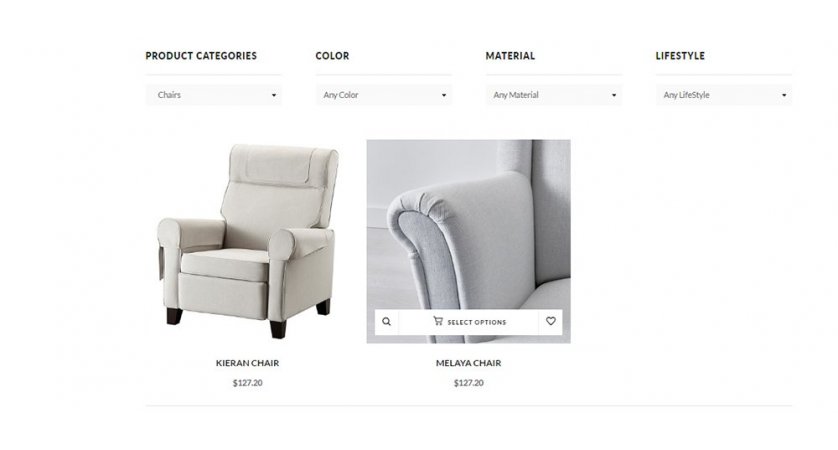Click the magnifier quick view icon
Image resolution: width=838 pixels, height=450 pixels.
[x=386, y=322]
